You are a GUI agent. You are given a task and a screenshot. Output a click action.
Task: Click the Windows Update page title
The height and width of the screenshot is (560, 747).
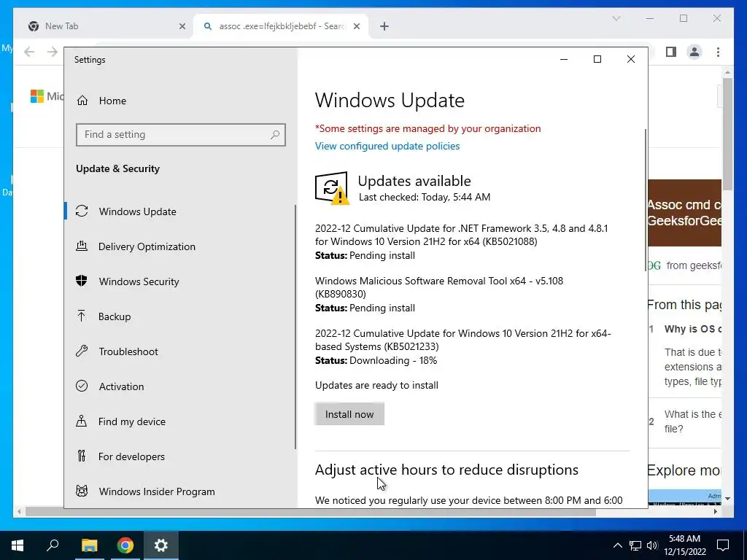390,100
